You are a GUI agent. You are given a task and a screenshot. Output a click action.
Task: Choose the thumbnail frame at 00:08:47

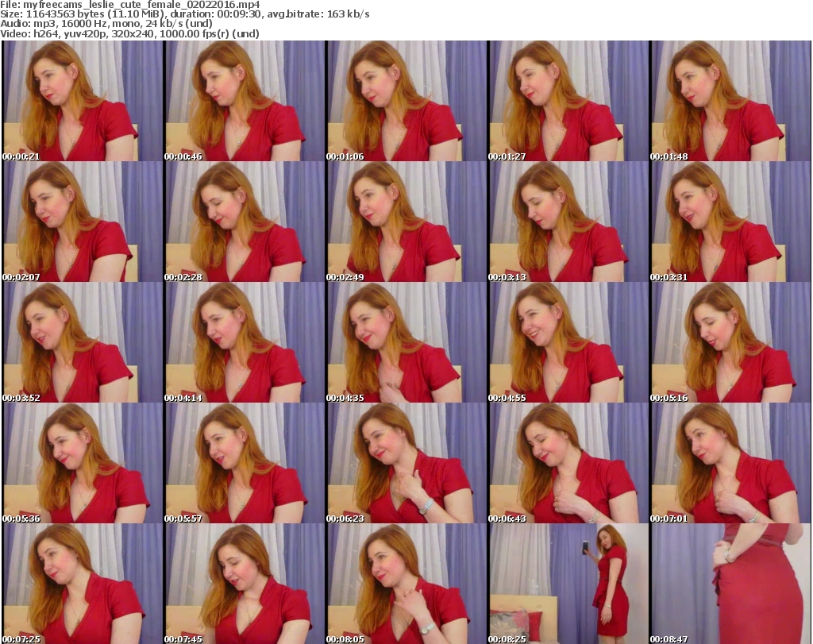[x=730, y=584]
